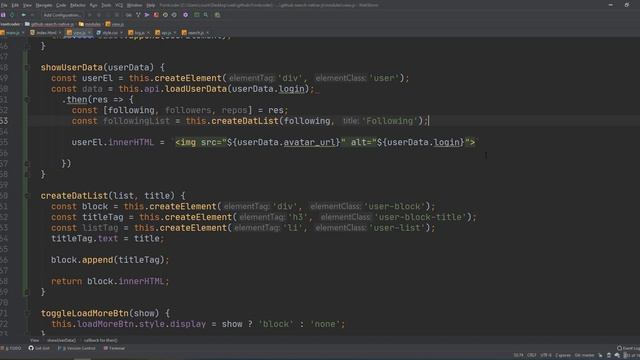The height and width of the screenshot is (360, 640).
Task: Click the rollback revert icon
Action: [174, 15]
